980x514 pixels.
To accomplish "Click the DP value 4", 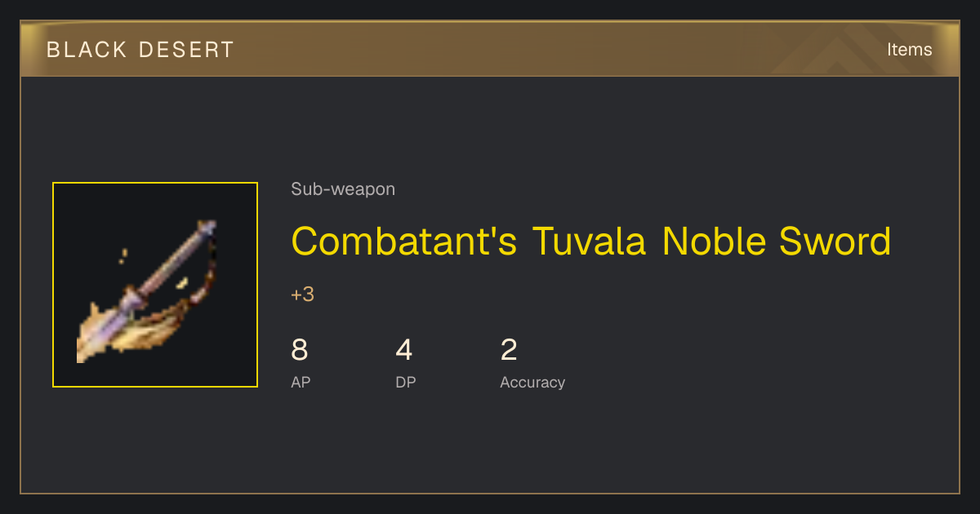I will tap(404, 350).
